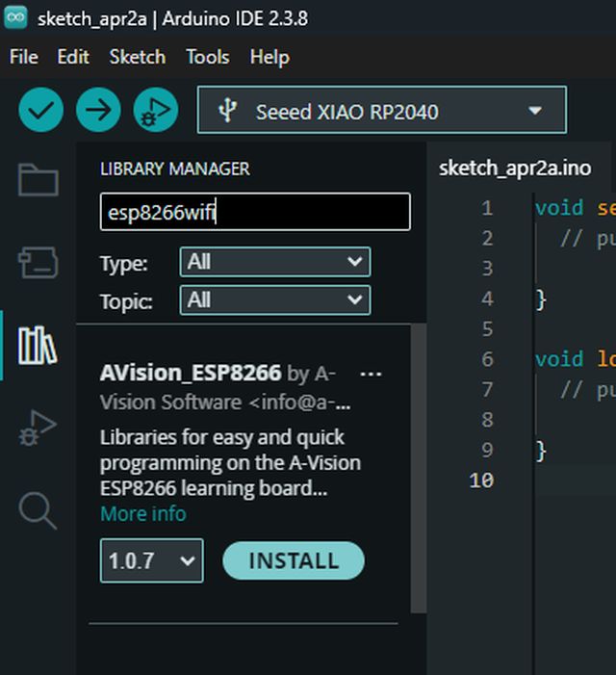This screenshot has width=616, height=675.
Task: Switch to the sketch_apr2a.ino tab
Action: 515,168
